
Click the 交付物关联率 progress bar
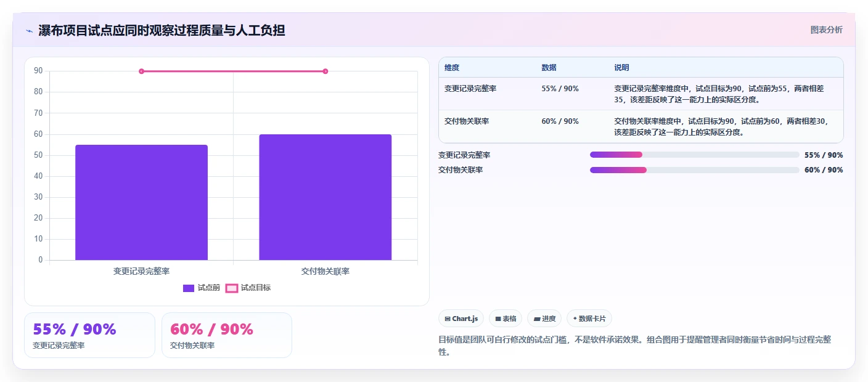[695, 169]
